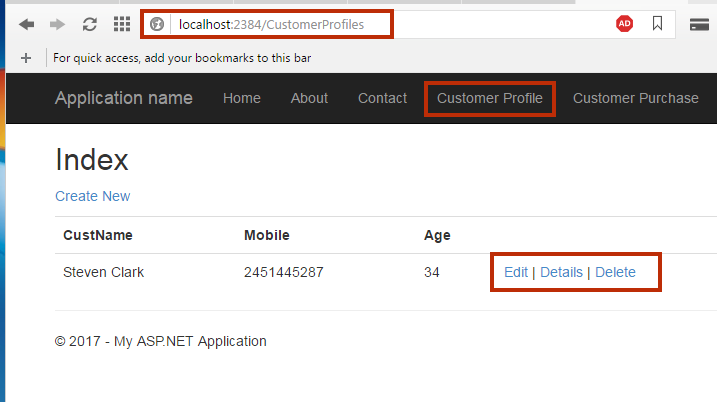This screenshot has height=402, width=717.
Task: Click the Application name brand link
Action: (124, 98)
